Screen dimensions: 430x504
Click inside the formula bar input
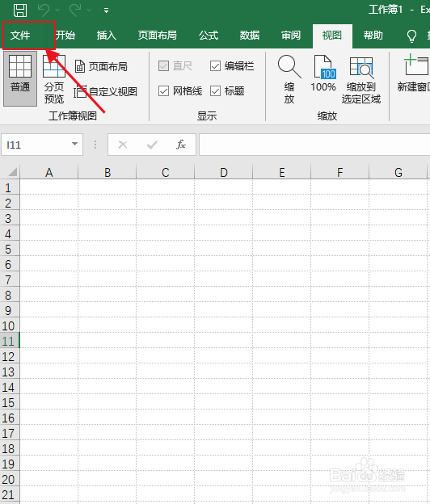314,145
